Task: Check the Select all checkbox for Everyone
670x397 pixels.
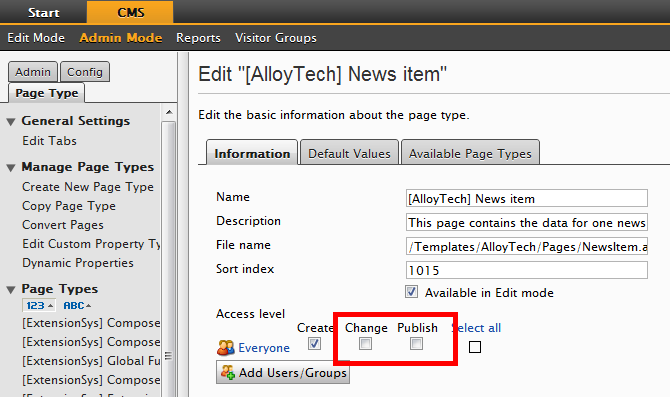Action: point(475,347)
